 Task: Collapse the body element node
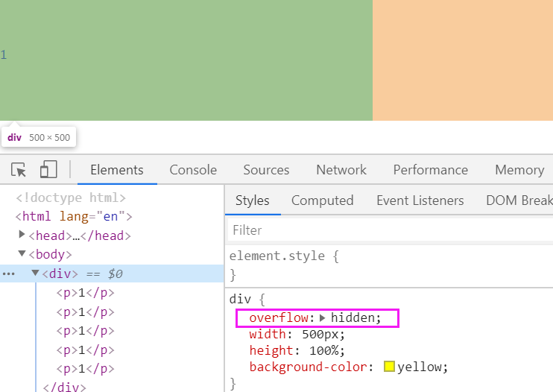[22, 253]
